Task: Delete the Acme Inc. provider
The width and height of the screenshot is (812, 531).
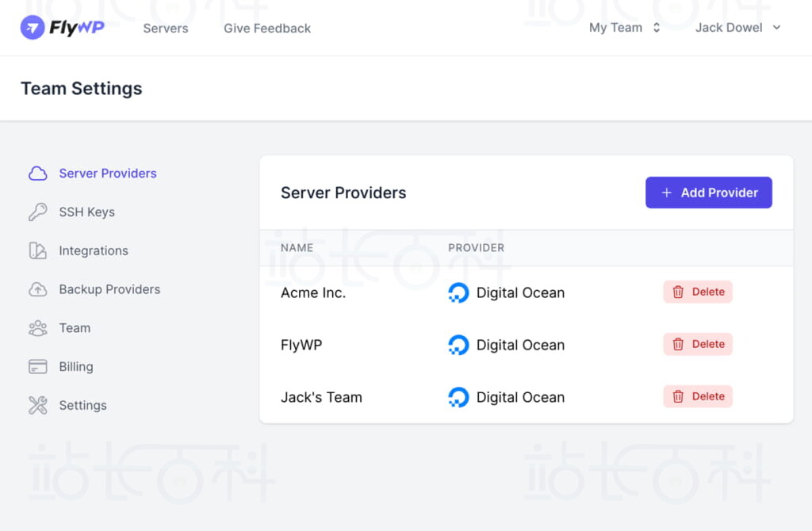Action: (698, 292)
